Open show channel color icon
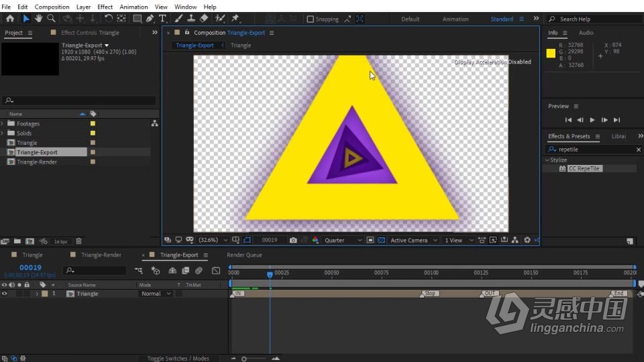This screenshot has height=362, width=644. [x=315, y=240]
